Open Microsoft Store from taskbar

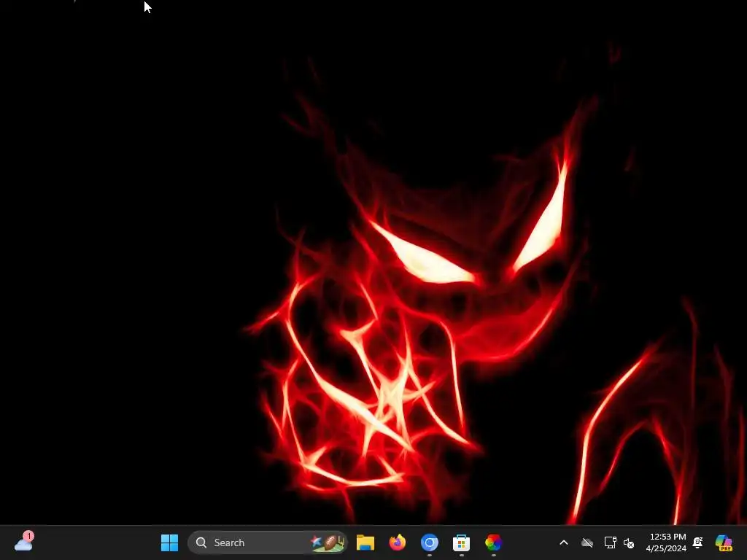(x=461, y=542)
